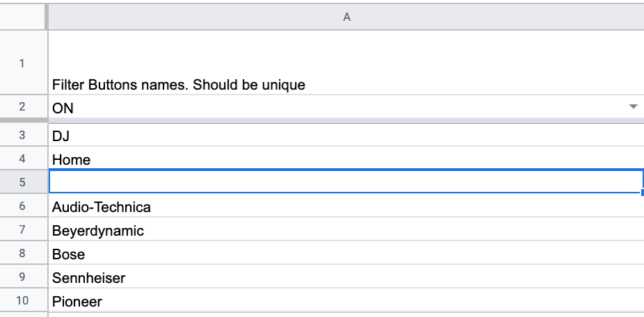Select row 1 header

[22, 63]
